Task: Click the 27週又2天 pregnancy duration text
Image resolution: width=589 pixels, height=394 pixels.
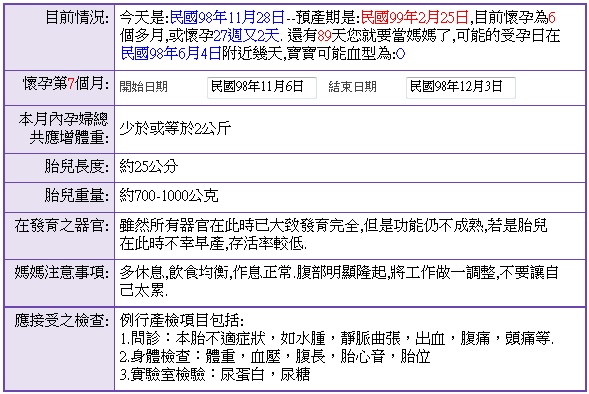Action: 246,36
